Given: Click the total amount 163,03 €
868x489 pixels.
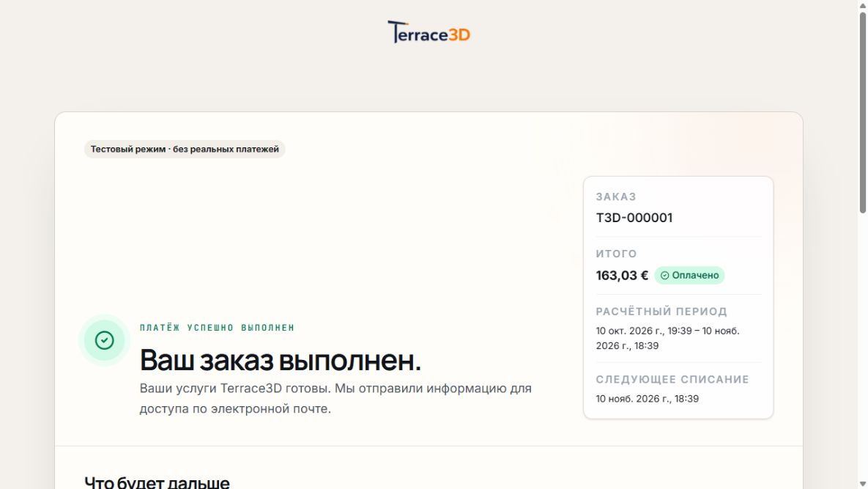Looking at the screenshot, I should [x=622, y=275].
